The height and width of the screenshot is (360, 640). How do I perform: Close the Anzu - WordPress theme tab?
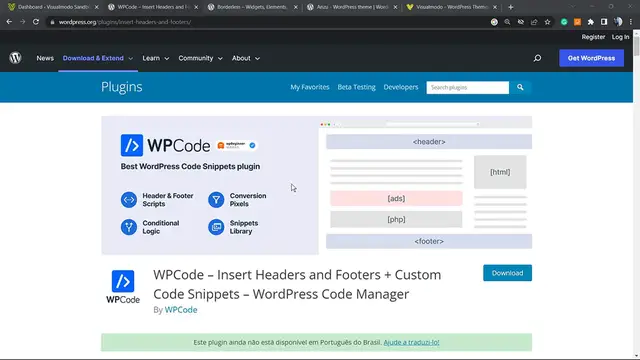click(395, 7)
